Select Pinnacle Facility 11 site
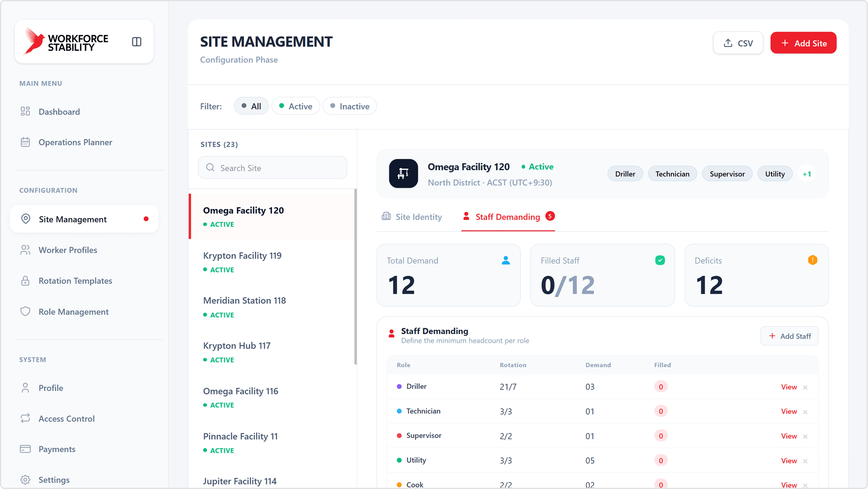Screen dimensions: 868x489 272,443
